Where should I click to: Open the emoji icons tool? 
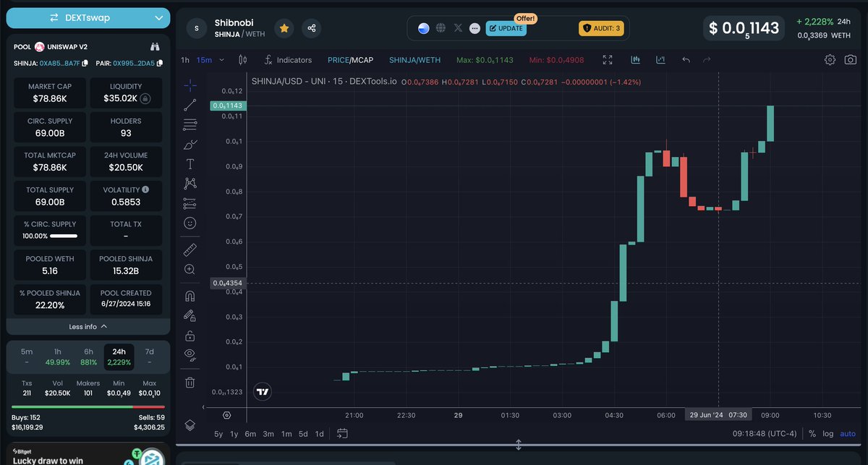pos(190,223)
